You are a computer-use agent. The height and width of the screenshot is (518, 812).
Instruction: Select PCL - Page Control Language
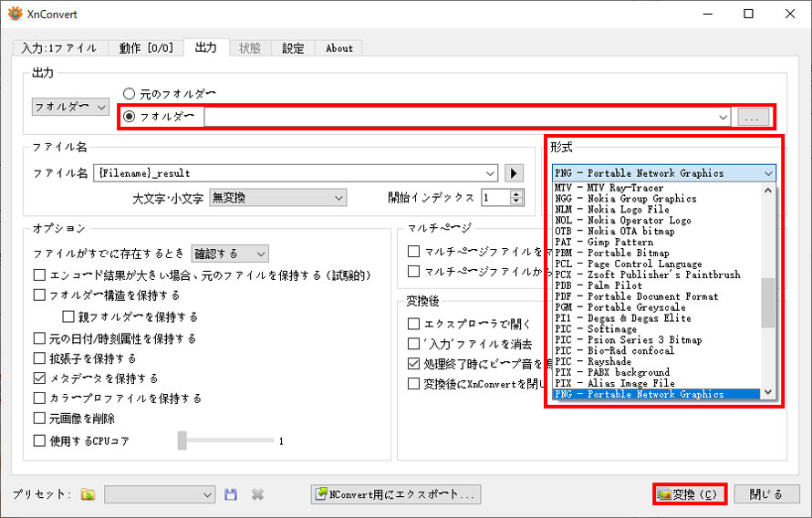657,264
